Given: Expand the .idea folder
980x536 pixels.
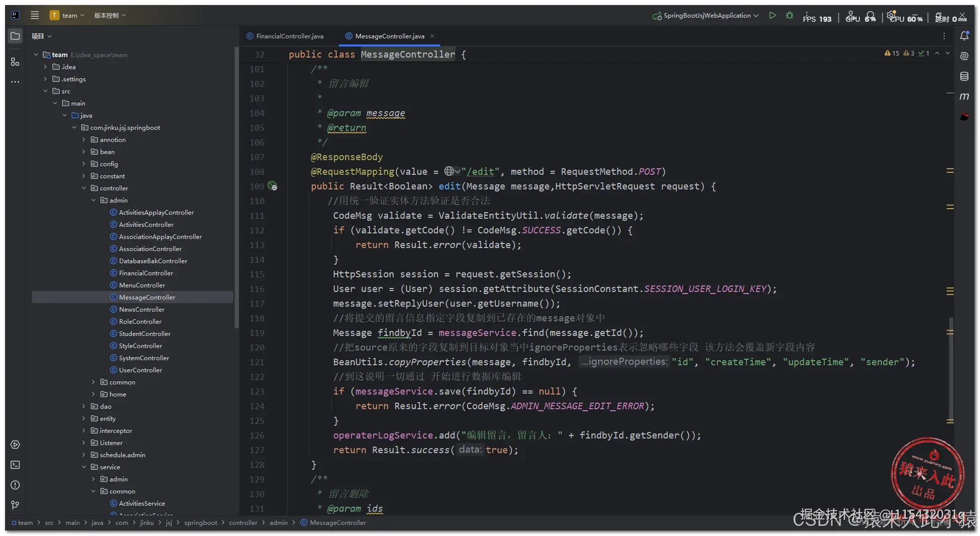Looking at the screenshot, I should 45,67.
